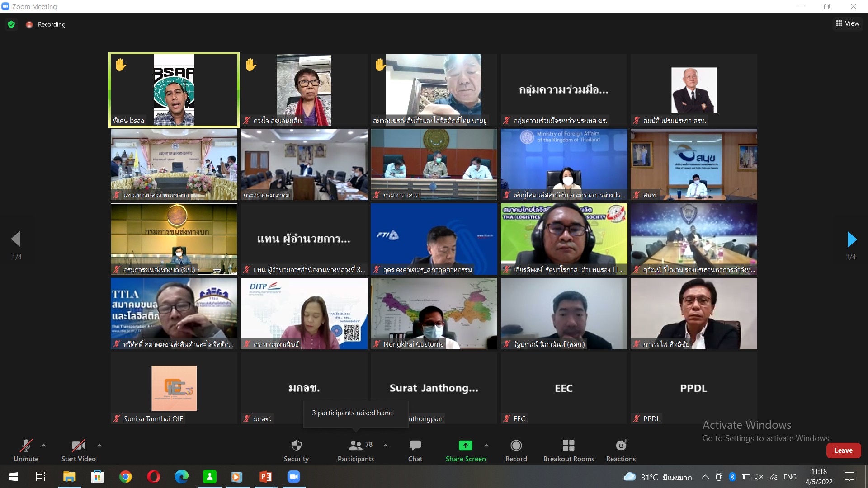Screen dimensions: 868x488
Task: Select the FTI video tile
Action: coord(434,239)
